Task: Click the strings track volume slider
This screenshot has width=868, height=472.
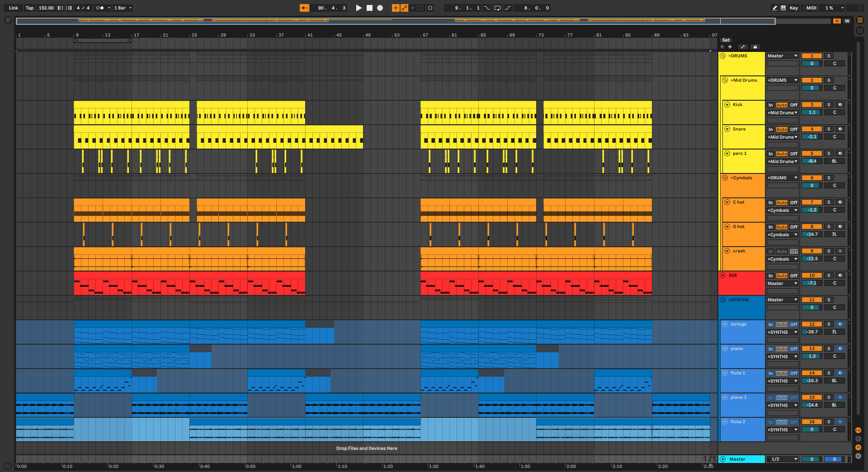Action: click(811, 332)
